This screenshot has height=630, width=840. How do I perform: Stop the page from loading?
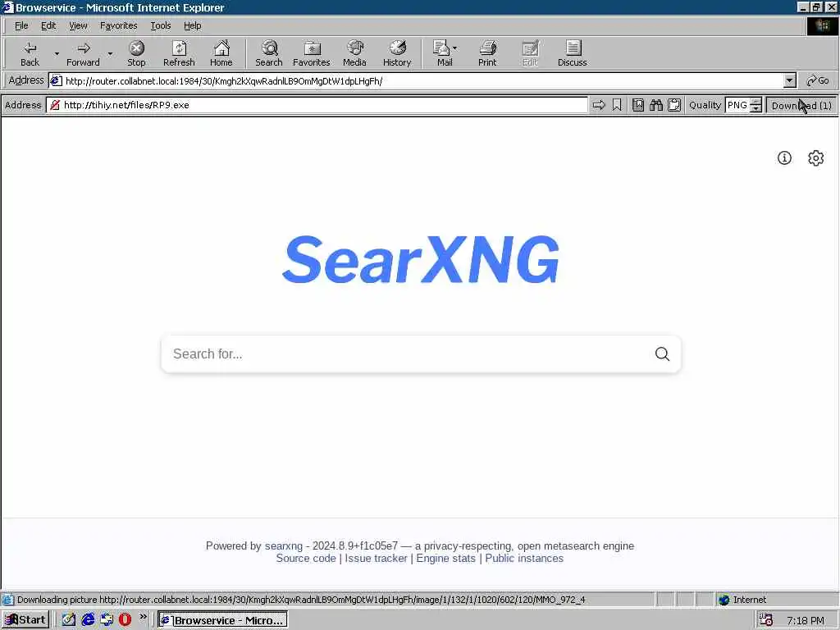[x=136, y=53]
